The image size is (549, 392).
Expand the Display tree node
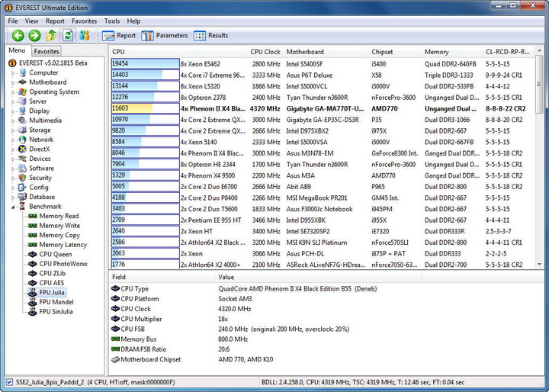coord(13,111)
